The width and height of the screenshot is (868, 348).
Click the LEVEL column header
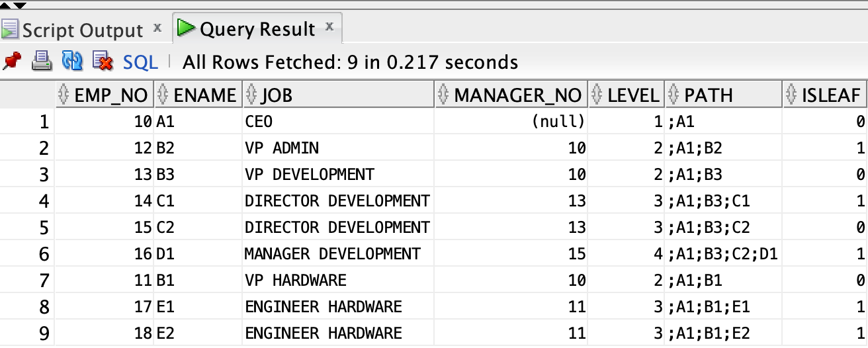click(633, 95)
